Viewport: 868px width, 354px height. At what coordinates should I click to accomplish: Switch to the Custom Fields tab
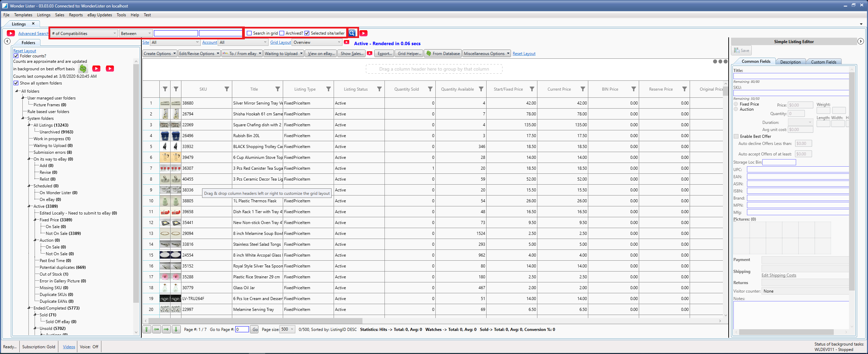coord(823,62)
